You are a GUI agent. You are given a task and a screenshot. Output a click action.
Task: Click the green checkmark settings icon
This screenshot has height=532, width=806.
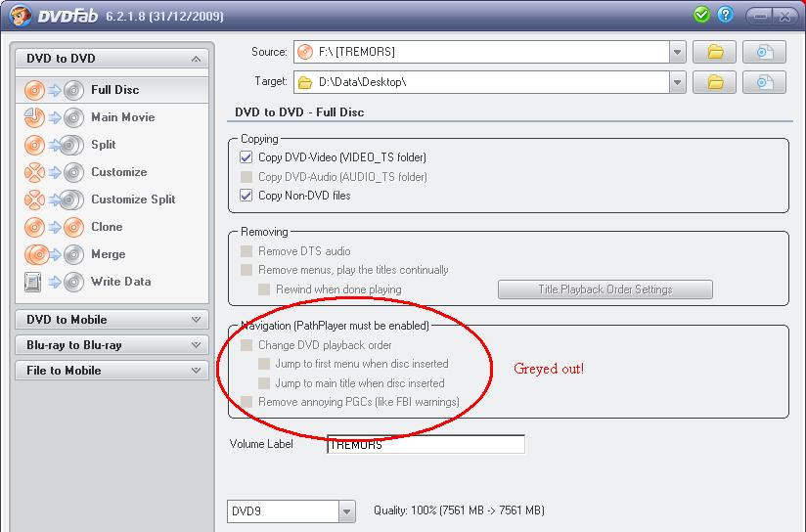coord(701,15)
